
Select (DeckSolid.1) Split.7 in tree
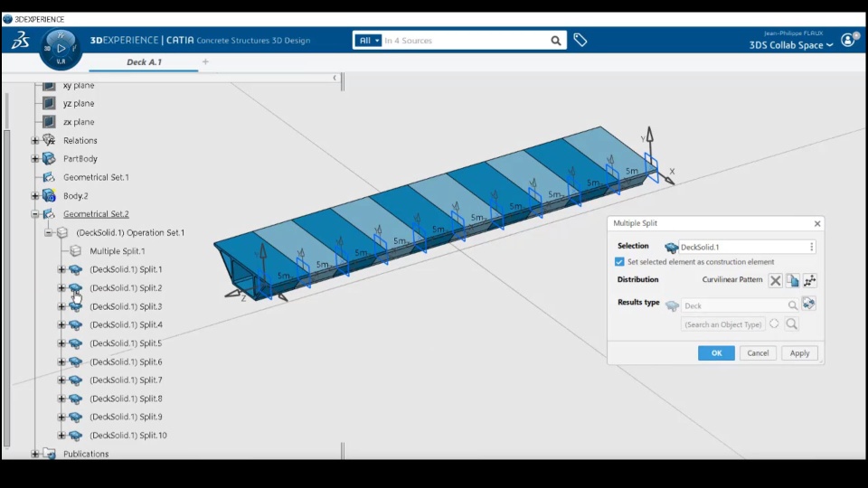click(x=126, y=380)
